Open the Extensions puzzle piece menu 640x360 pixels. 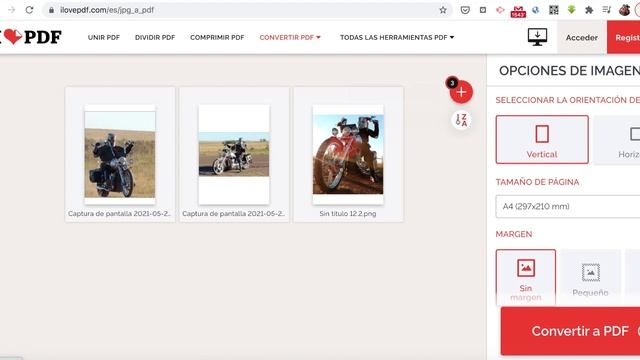(x=589, y=10)
